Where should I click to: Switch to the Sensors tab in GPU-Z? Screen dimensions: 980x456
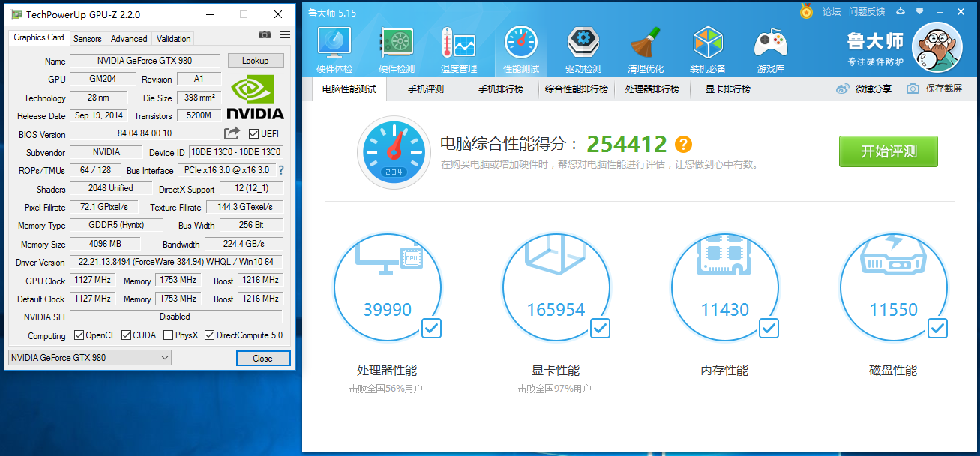point(88,39)
